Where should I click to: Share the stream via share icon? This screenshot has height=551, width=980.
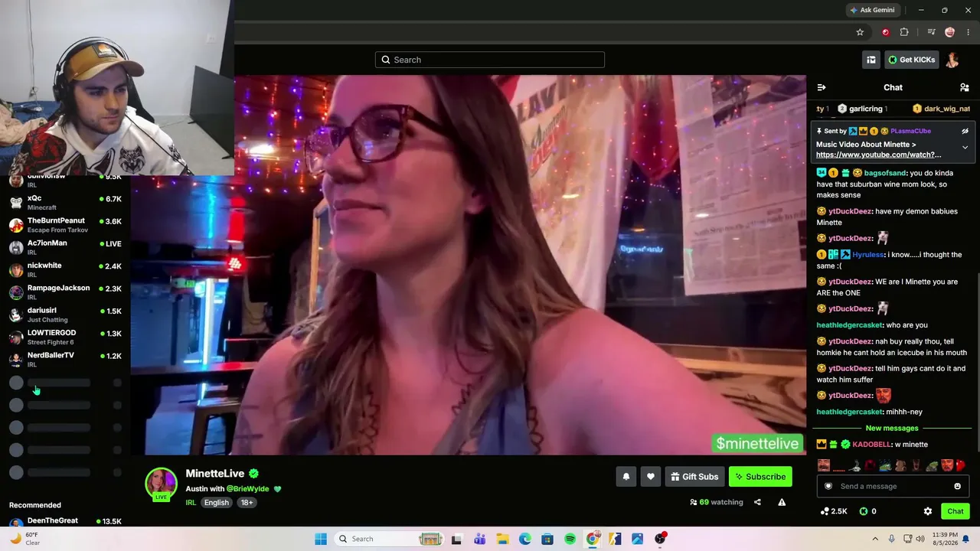[757, 502]
